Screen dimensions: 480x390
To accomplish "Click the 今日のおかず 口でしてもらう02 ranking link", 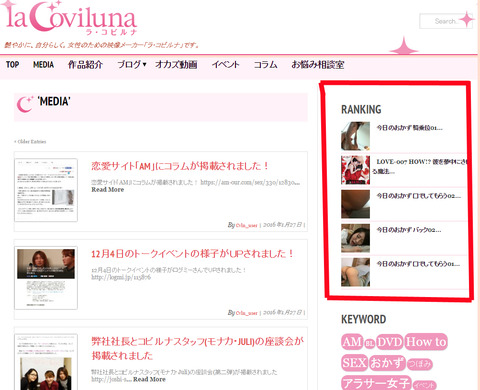I will pos(419,196).
